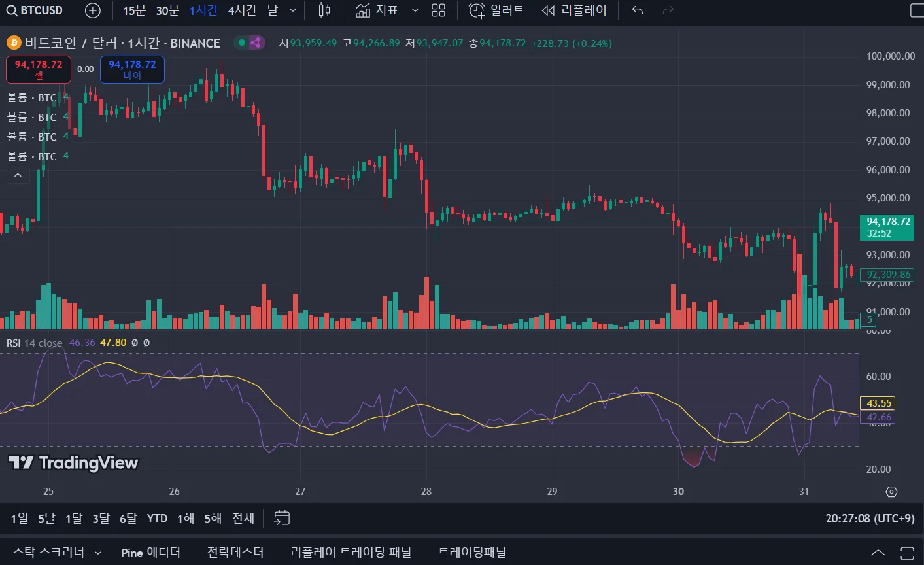The image size is (924, 565).
Task: Open the 스탁 스크리너 tab
Action: (x=48, y=553)
